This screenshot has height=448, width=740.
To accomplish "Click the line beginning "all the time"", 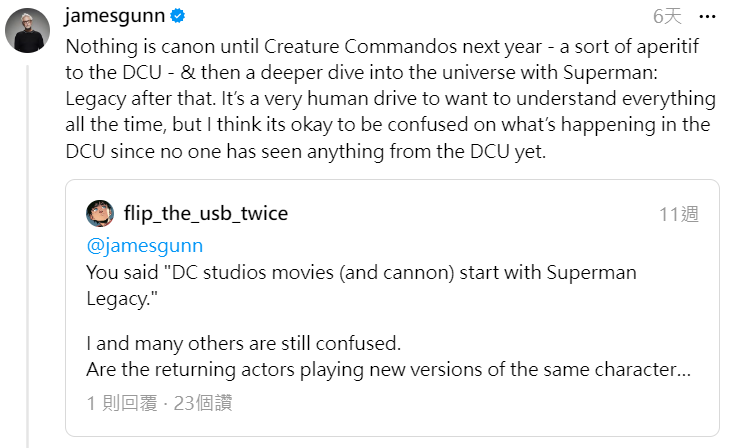I will pyautogui.click(x=390, y=126).
